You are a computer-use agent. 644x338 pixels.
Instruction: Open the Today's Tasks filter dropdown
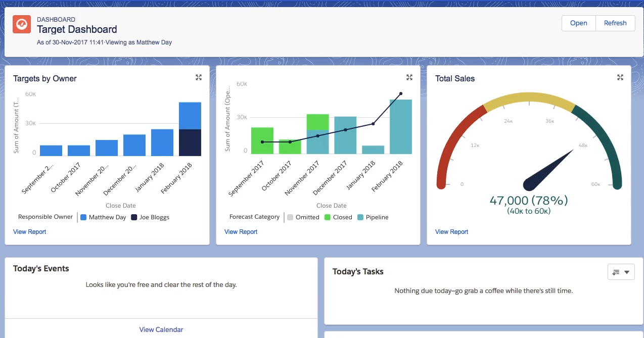click(621, 272)
